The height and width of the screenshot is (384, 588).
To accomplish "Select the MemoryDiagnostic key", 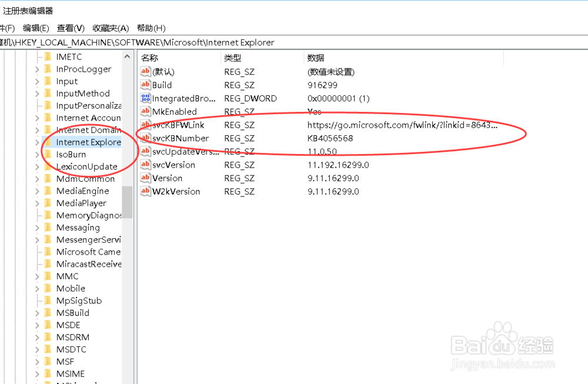I will (x=89, y=215).
